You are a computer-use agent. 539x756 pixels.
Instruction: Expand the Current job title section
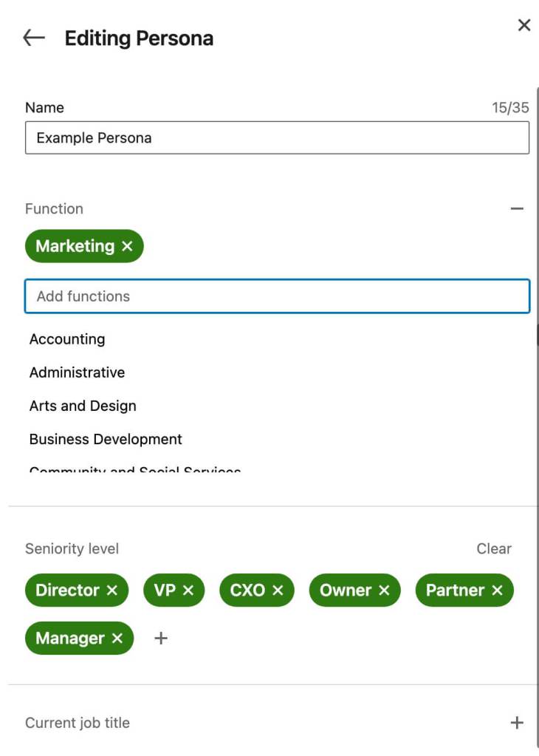517,723
